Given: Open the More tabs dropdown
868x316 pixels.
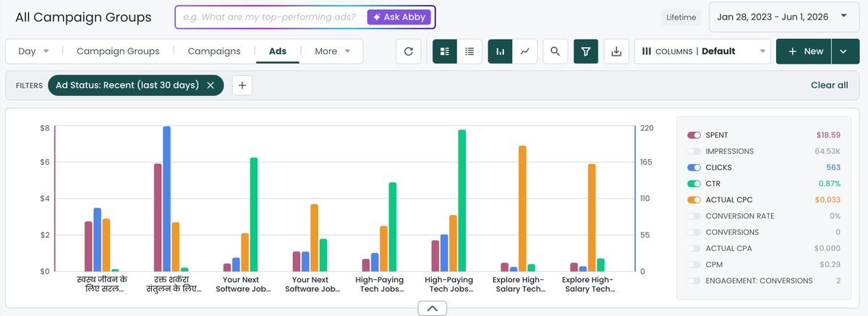Looking at the screenshot, I should 333,51.
